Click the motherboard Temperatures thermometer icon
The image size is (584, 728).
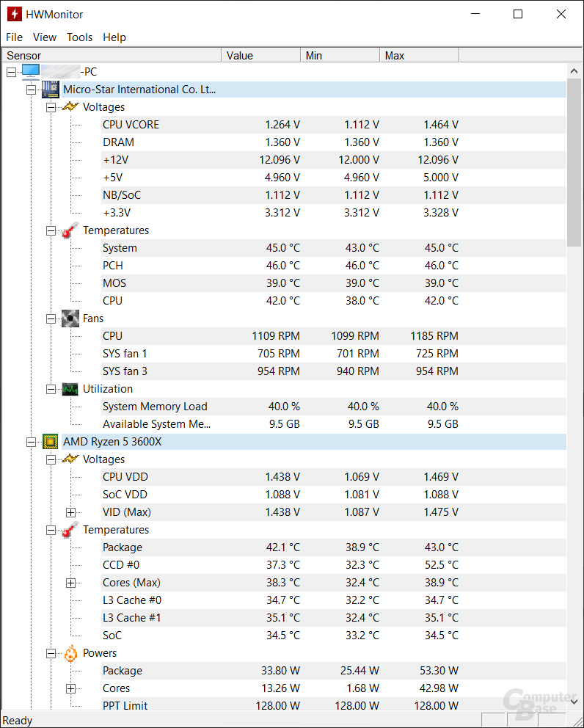pyautogui.click(x=70, y=230)
